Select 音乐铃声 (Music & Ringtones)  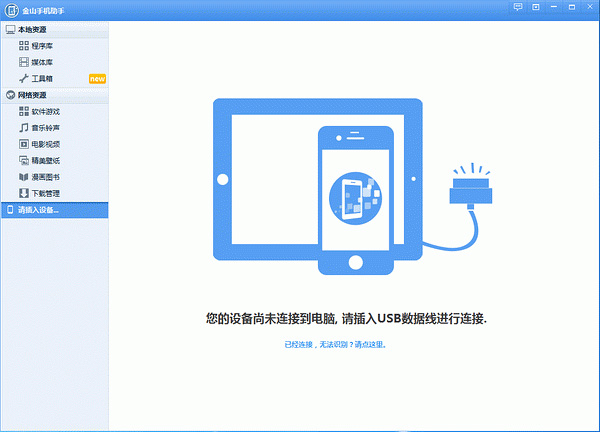(x=44, y=128)
